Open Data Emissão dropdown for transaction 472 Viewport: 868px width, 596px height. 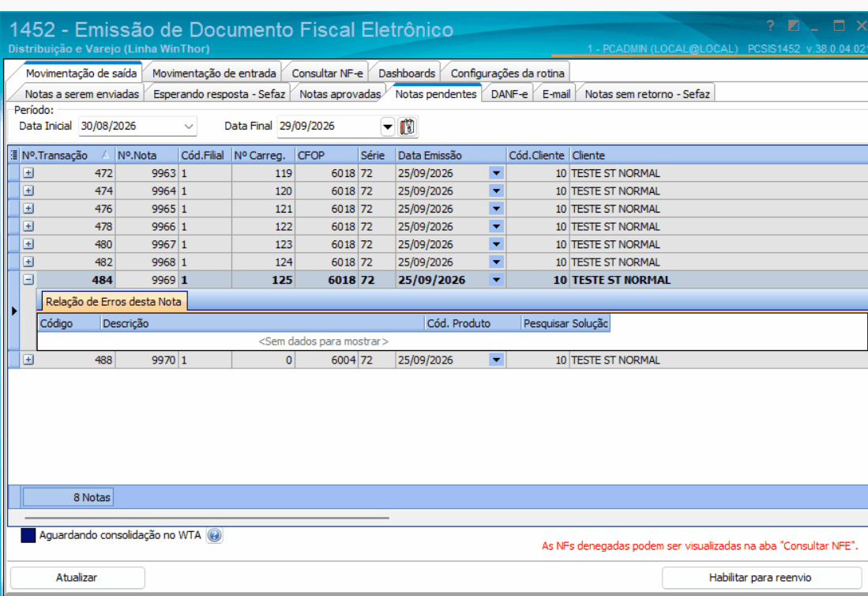pyautogui.click(x=497, y=173)
